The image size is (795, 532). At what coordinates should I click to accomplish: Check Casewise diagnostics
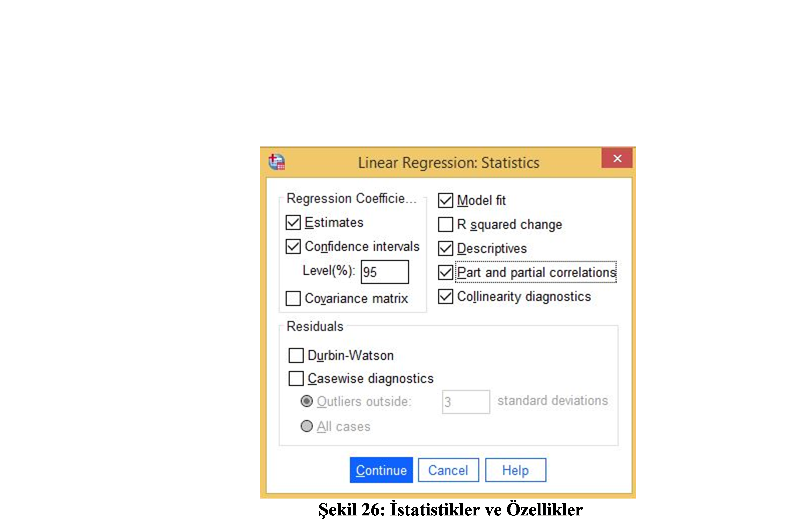(296, 378)
